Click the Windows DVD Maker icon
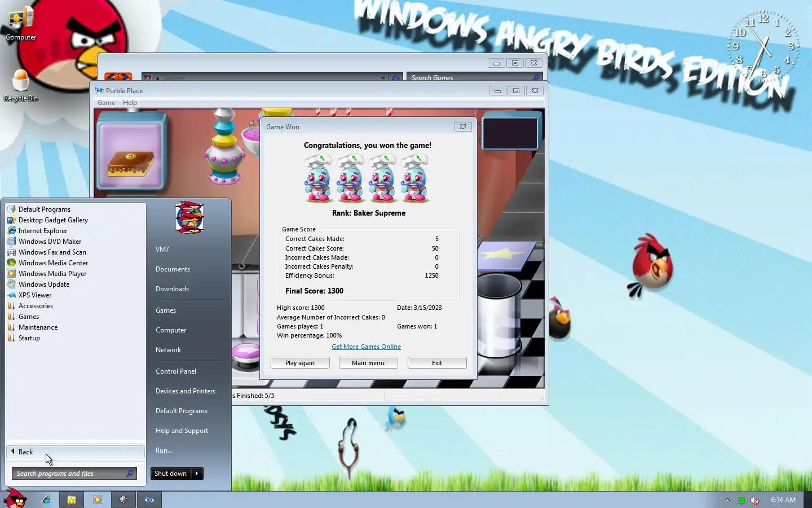This screenshot has width=812, height=508. click(11, 241)
